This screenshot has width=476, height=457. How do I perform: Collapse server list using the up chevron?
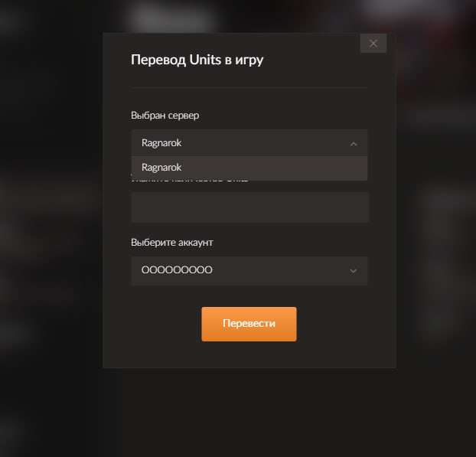[354, 144]
